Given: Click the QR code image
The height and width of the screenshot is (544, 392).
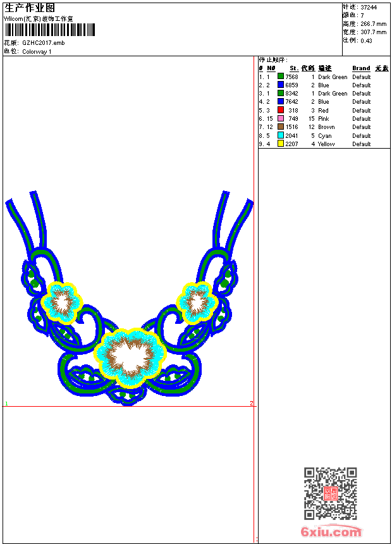Looking at the screenshot, I should 330,493.
